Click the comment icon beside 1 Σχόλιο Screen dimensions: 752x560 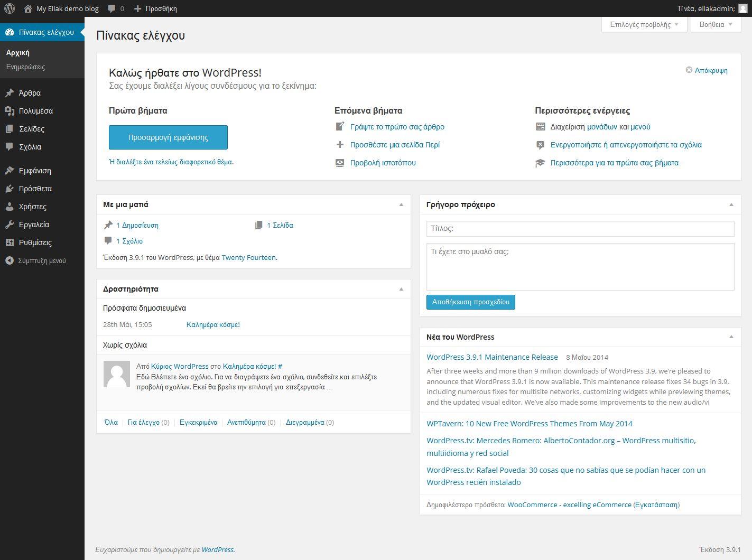click(x=108, y=241)
